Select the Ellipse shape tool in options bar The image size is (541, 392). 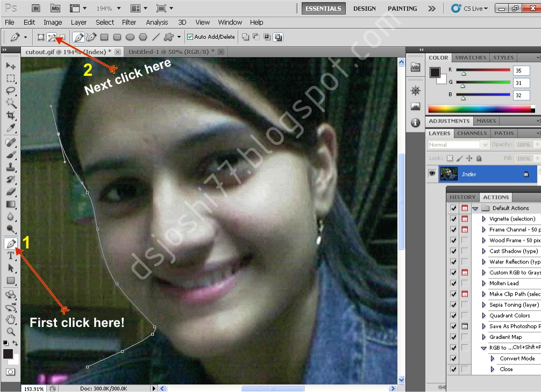click(x=130, y=37)
